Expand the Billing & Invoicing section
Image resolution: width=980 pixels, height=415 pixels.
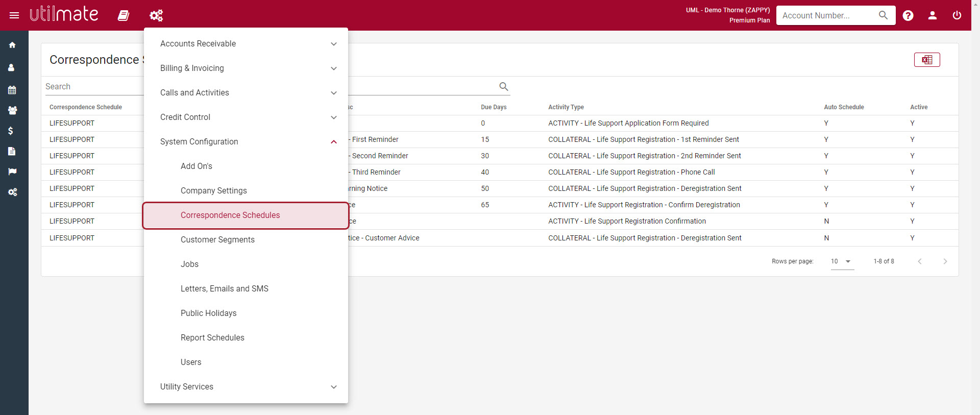tap(246, 68)
